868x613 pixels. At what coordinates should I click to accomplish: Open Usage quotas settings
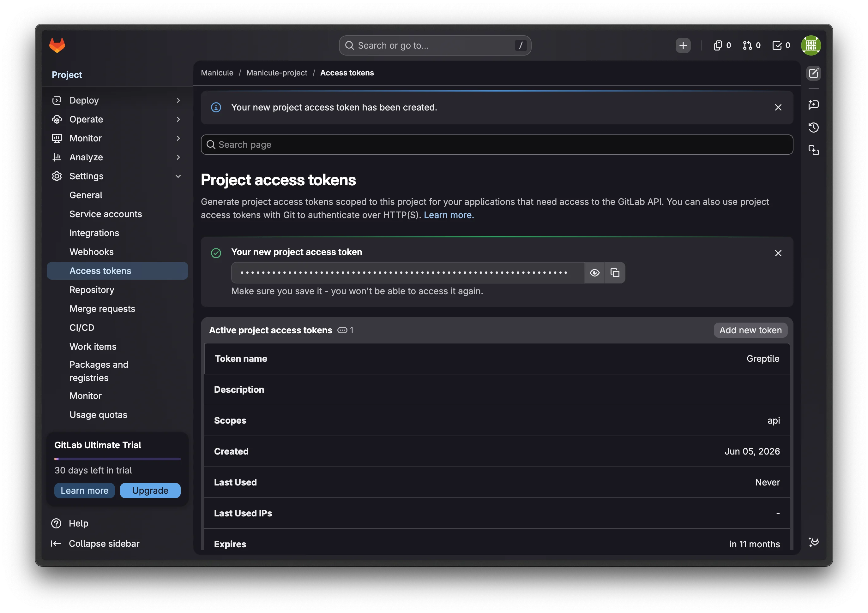(x=117, y=414)
